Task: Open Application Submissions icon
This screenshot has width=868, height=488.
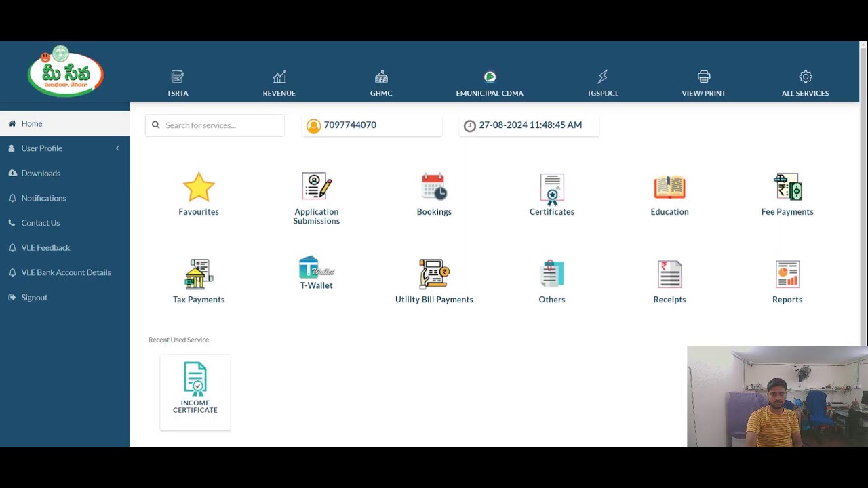Action: coord(317,186)
